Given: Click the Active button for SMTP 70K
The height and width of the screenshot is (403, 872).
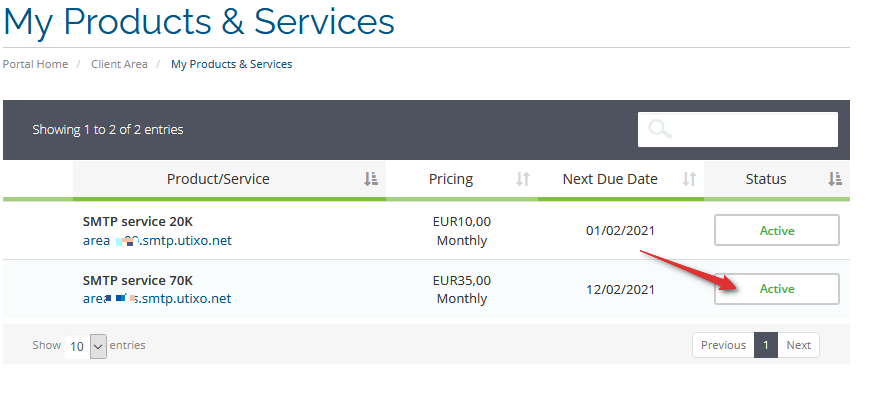Looking at the screenshot, I should coord(776,288).
